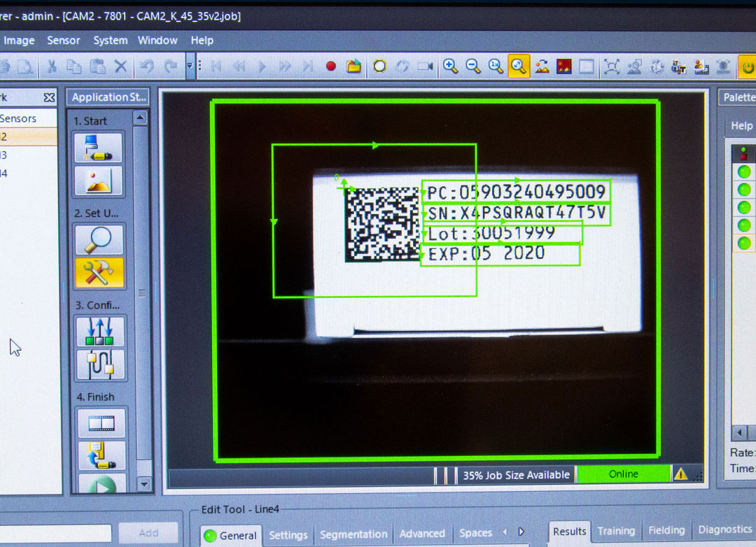
Task: Click the Copy toolbar icon
Action: click(x=73, y=66)
